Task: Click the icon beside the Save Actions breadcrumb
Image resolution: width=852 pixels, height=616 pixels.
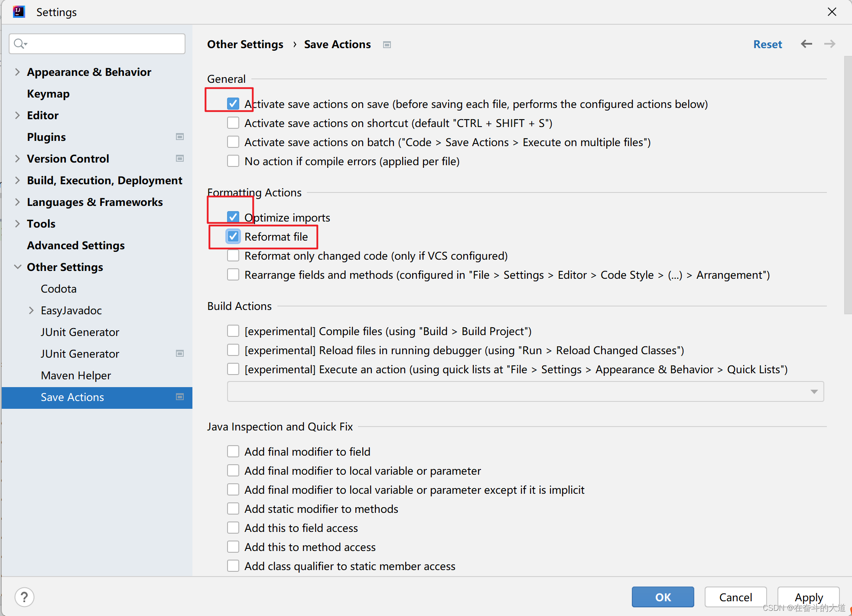Action: (387, 44)
